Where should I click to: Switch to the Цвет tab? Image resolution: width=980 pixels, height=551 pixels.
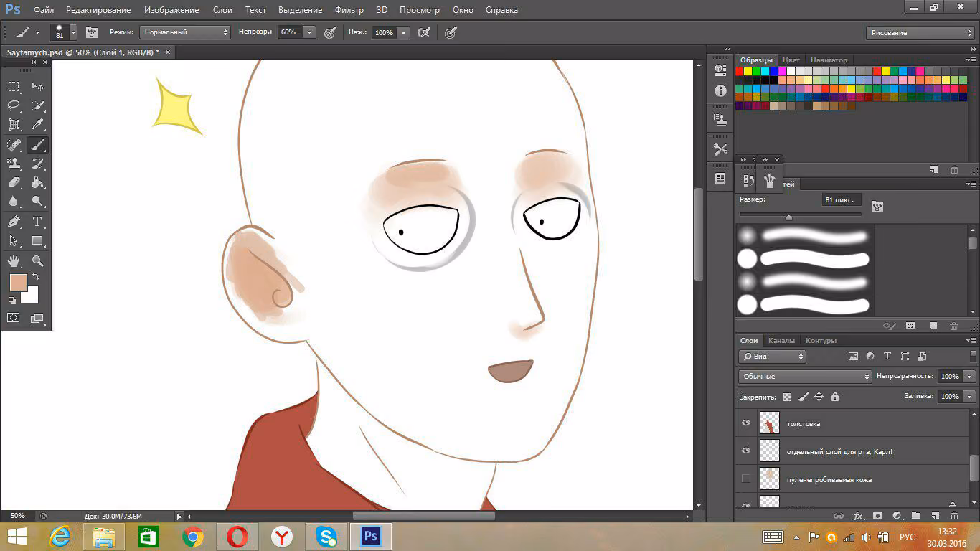pyautogui.click(x=791, y=60)
